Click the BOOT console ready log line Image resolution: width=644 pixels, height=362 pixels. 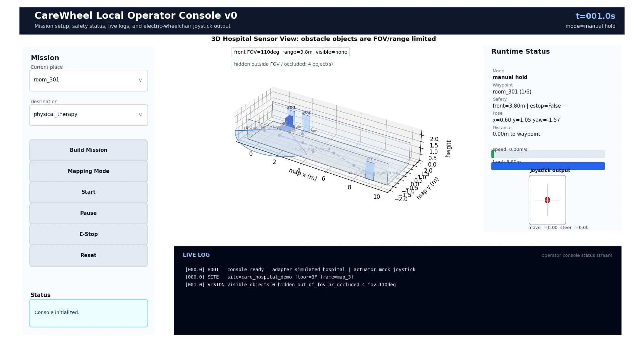tap(300, 270)
